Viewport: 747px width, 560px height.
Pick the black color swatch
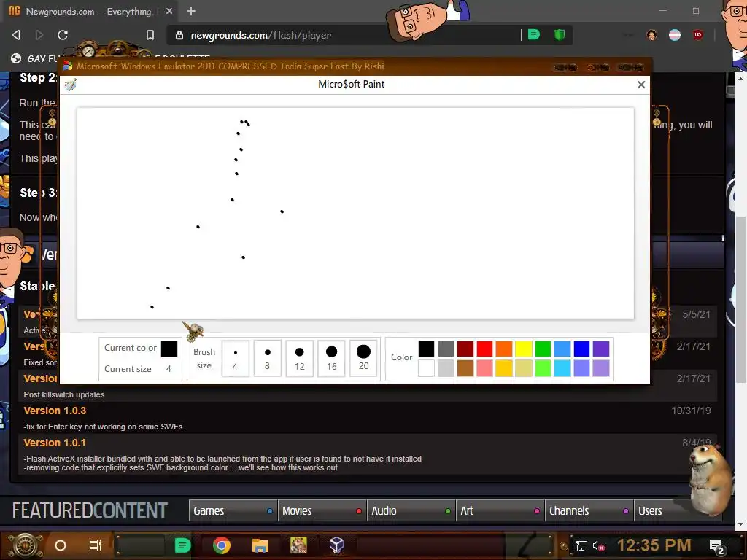(426, 349)
